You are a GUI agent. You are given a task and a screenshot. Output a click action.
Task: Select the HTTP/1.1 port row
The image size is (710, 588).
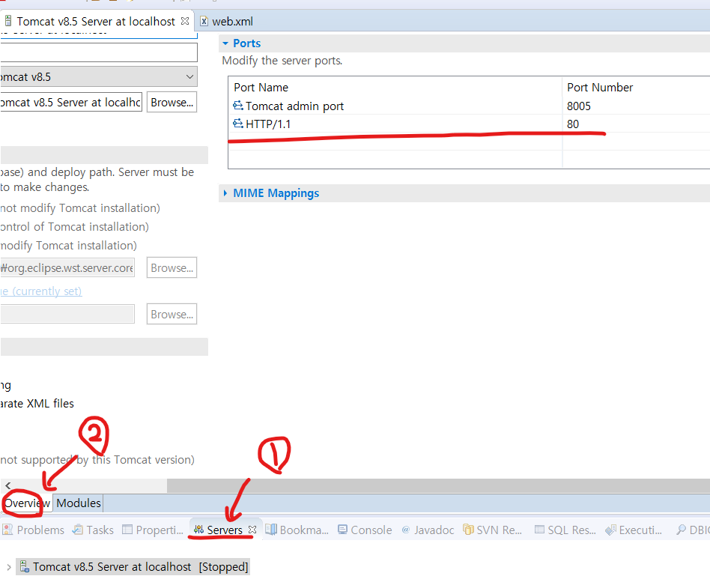(469, 124)
